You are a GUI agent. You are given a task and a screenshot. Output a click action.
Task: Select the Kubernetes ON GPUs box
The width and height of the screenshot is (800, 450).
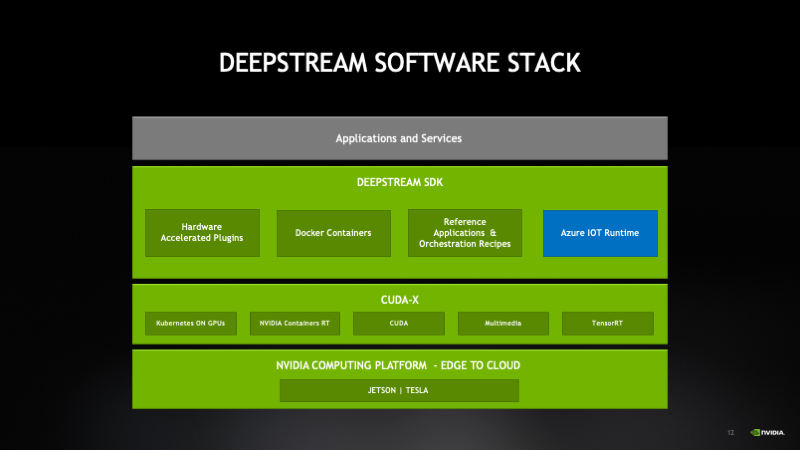(x=190, y=323)
